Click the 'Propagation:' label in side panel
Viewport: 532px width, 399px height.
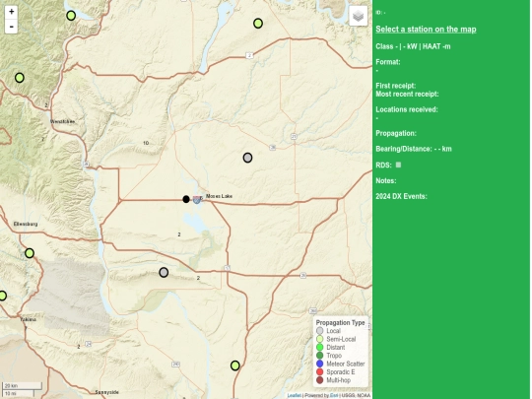(396, 133)
